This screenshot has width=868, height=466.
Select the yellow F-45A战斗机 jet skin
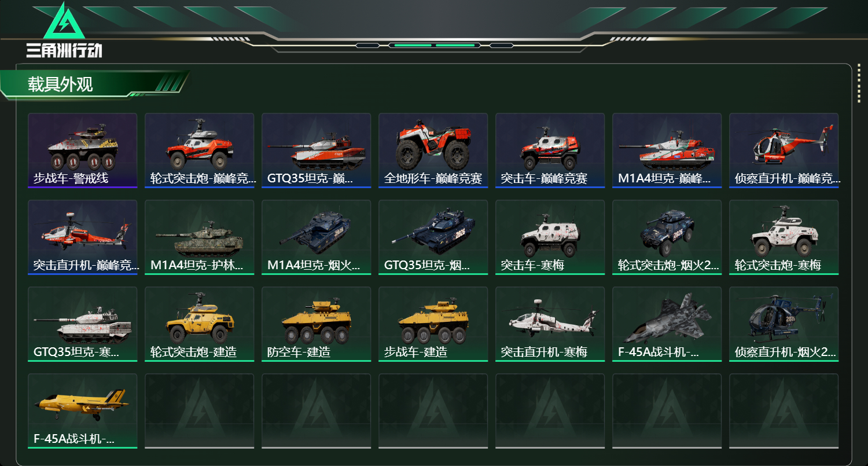click(x=83, y=411)
